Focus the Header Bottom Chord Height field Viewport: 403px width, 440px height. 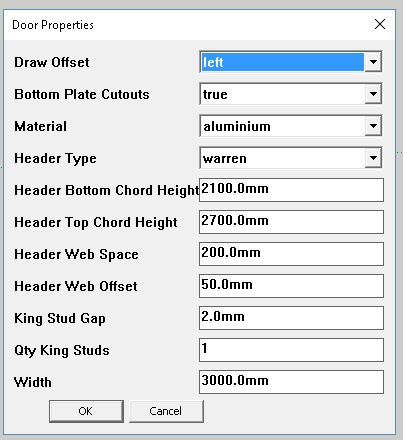pos(291,190)
